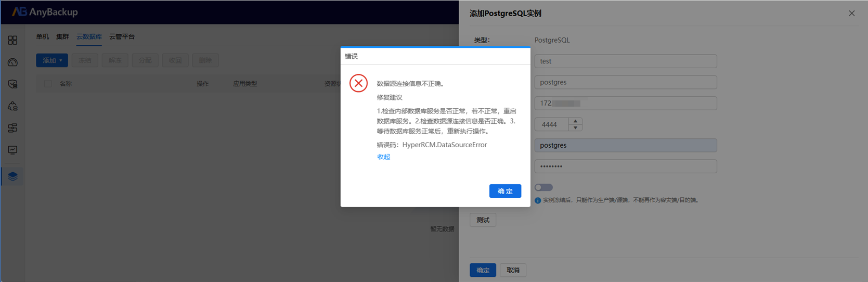
Task: Open the 添加 dropdown button
Action: (52, 60)
